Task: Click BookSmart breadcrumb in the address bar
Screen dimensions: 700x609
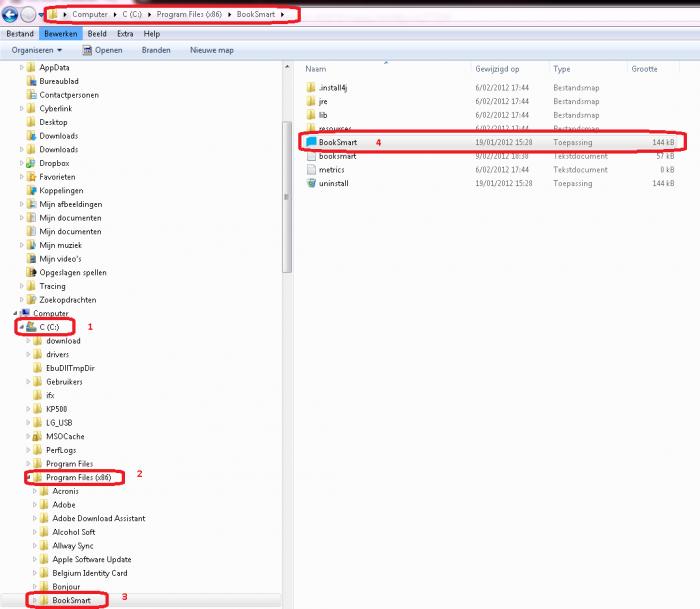Action: tap(256, 14)
